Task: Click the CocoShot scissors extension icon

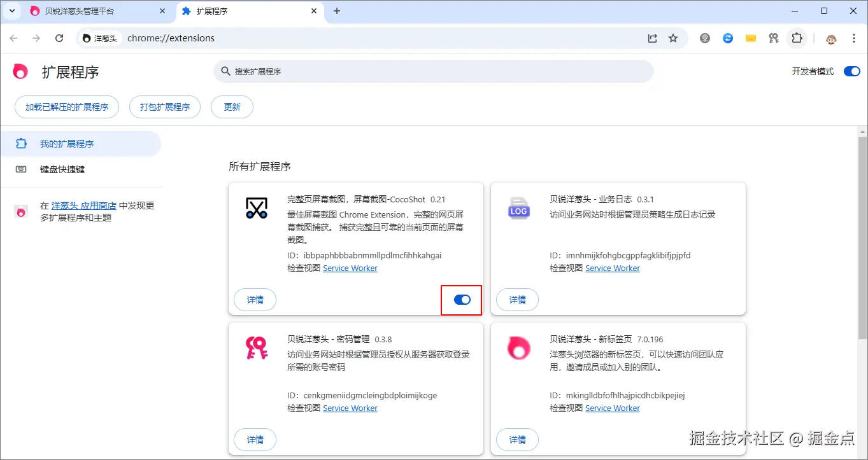Action: 256,208
